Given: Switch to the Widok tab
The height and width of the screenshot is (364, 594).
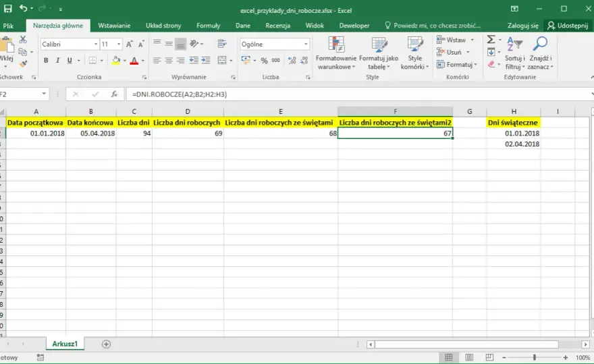Looking at the screenshot, I should click(x=315, y=26).
